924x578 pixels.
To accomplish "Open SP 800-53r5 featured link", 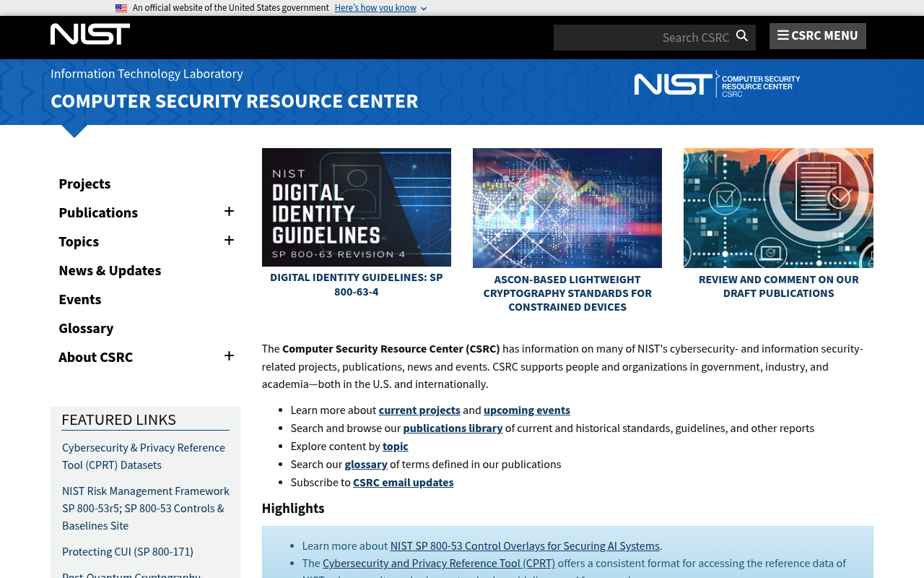I will (90, 509).
